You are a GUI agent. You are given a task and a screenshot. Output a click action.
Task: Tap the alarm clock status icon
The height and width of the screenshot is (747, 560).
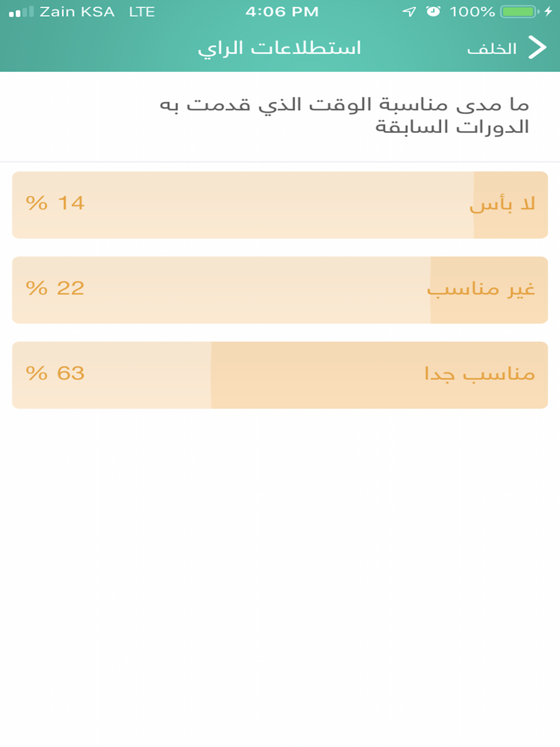click(x=433, y=11)
